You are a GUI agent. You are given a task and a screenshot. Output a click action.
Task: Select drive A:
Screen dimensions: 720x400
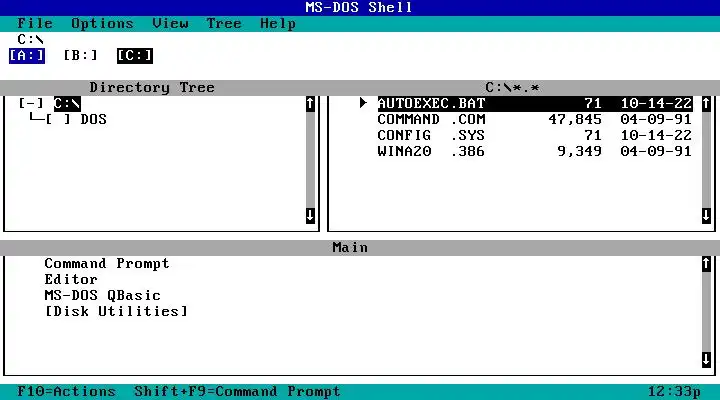coord(27,56)
